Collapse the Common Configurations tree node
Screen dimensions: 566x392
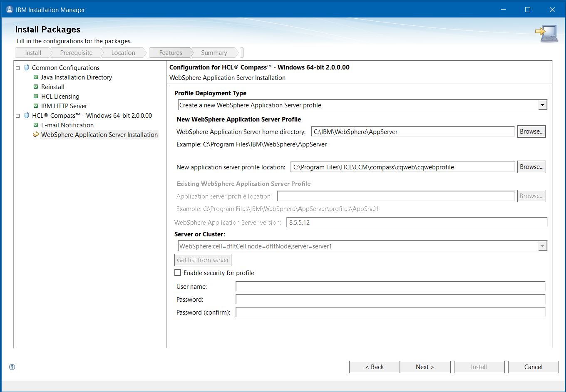tap(18, 68)
